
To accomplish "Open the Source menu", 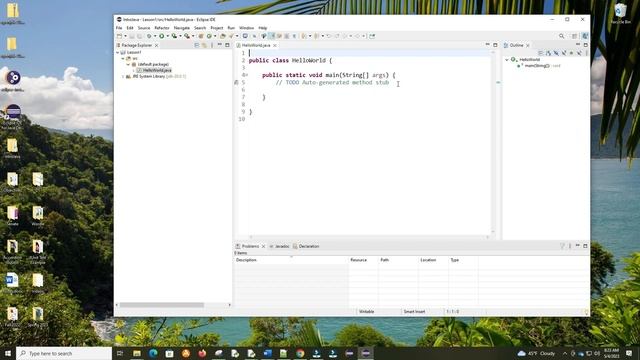I will [144, 28].
